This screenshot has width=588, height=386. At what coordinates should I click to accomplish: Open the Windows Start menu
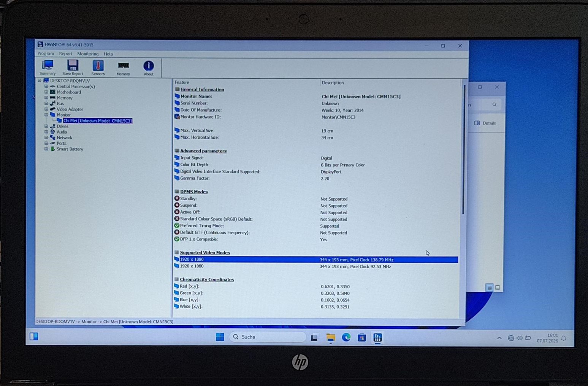(220, 337)
